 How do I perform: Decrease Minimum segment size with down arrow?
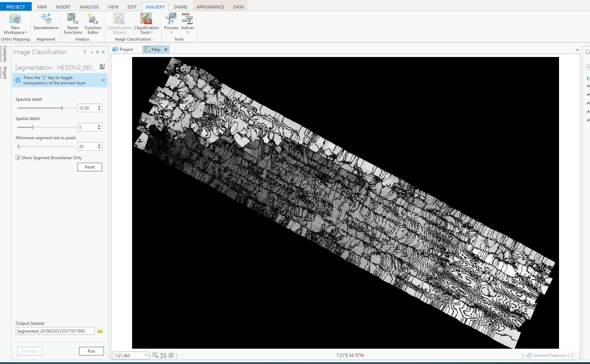pyautogui.click(x=99, y=148)
